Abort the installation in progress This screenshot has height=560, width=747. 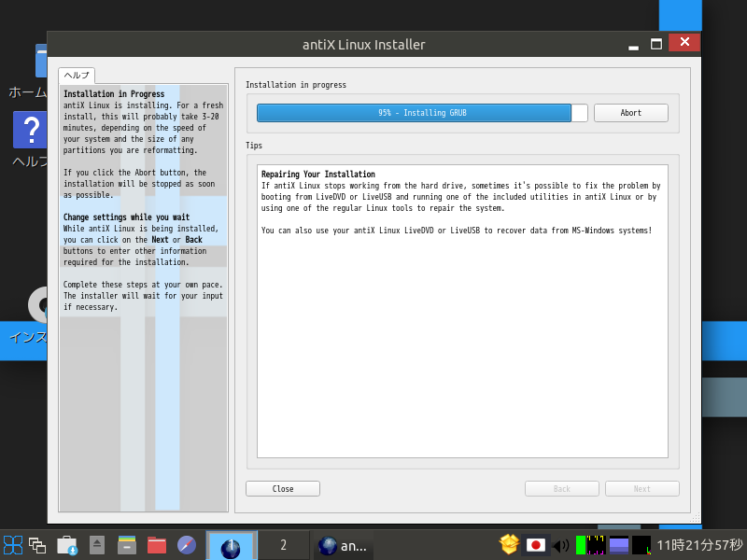tap(631, 113)
